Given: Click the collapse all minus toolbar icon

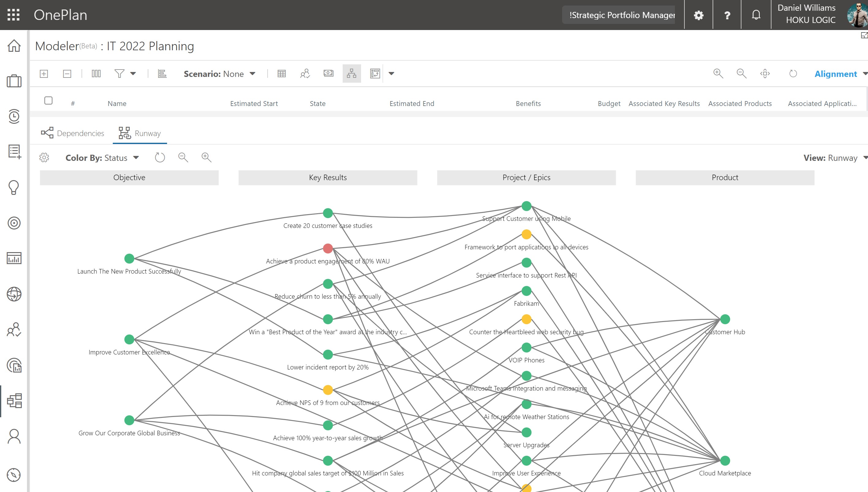Looking at the screenshot, I should [67, 74].
